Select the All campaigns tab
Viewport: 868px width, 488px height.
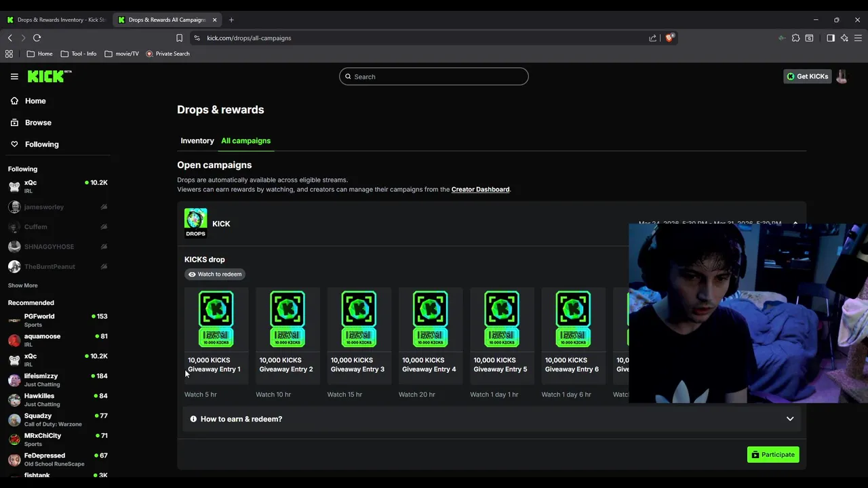click(245, 140)
